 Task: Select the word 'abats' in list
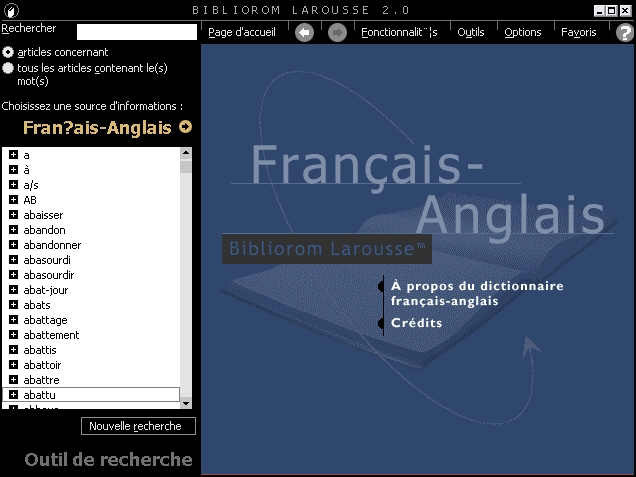click(37, 305)
